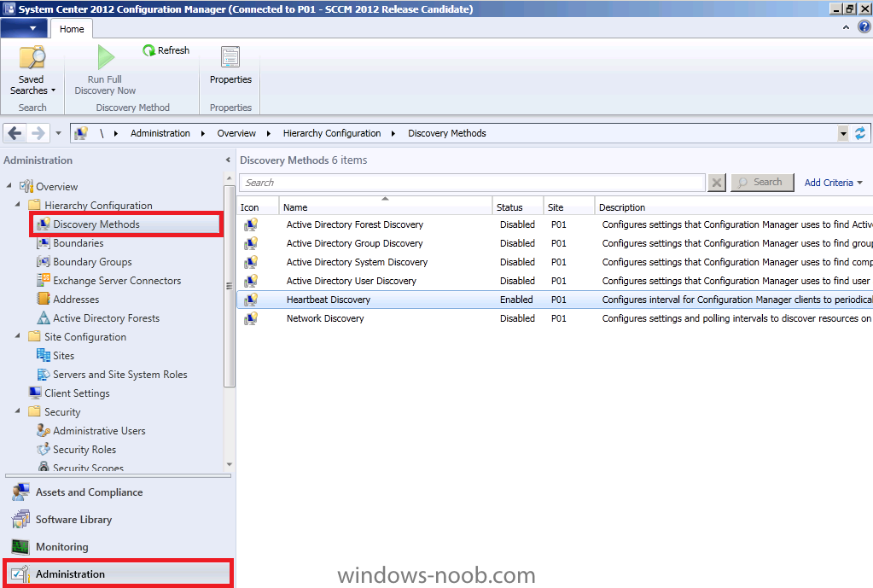Click the Search button
The image size is (873, 588).
pos(762,182)
